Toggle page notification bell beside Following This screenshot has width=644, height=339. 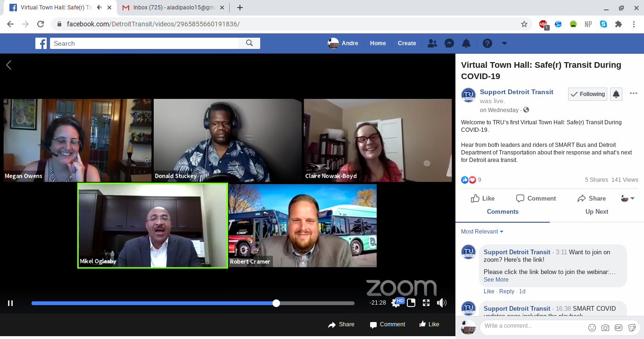coord(616,94)
